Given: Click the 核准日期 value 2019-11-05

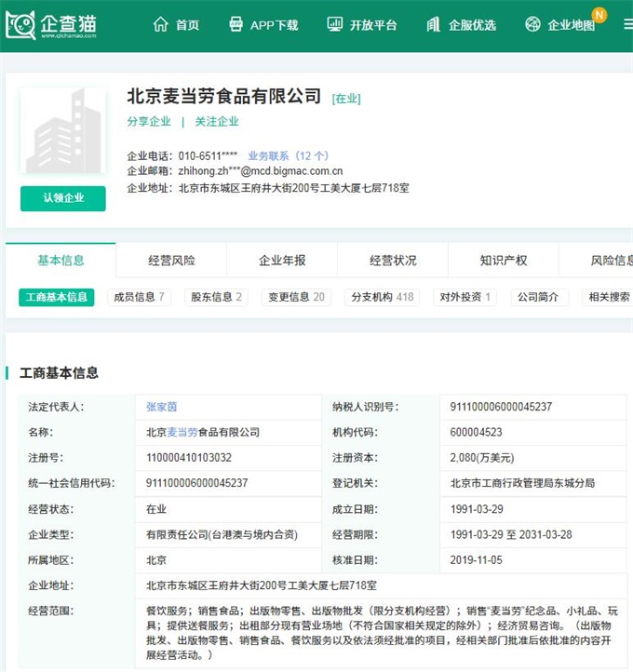Looking at the screenshot, I should pos(476,560).
